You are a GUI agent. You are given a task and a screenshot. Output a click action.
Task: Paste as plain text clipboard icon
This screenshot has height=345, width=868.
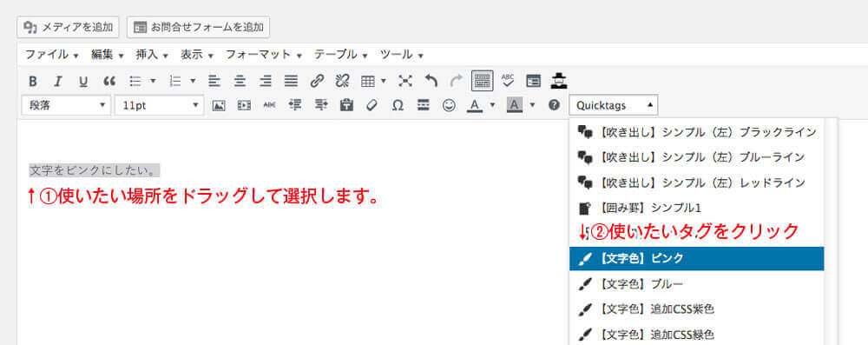346,105
